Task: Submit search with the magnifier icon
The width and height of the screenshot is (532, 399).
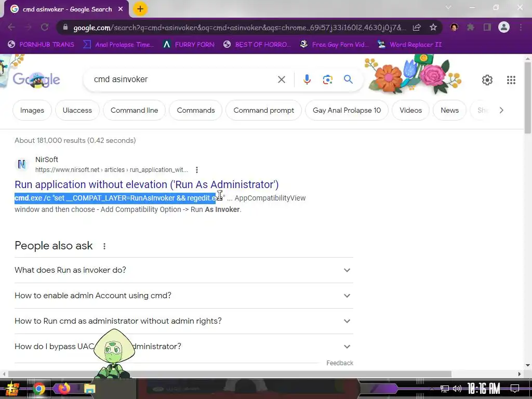Action: click(348, 79)
